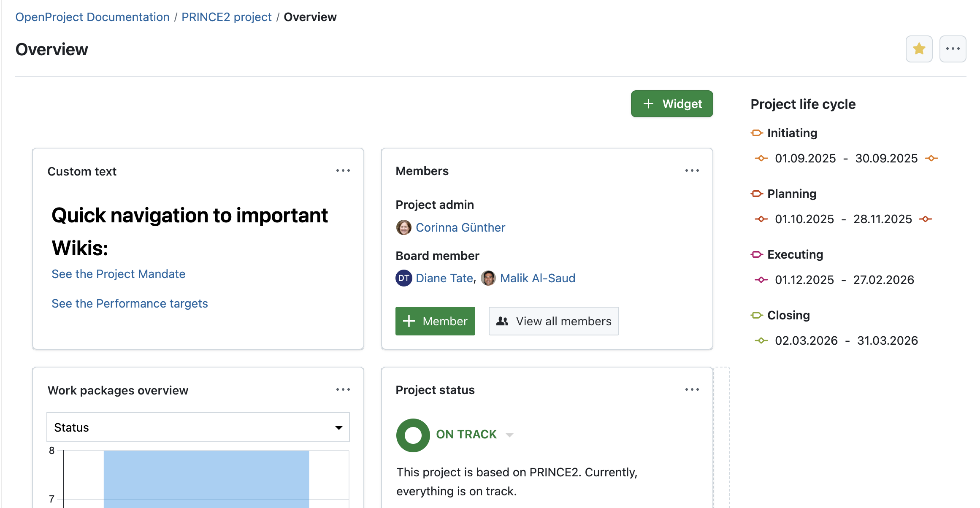Open the page header more-options menu
The width and height of the screenshot is (980, 508).
pos(952,49)
